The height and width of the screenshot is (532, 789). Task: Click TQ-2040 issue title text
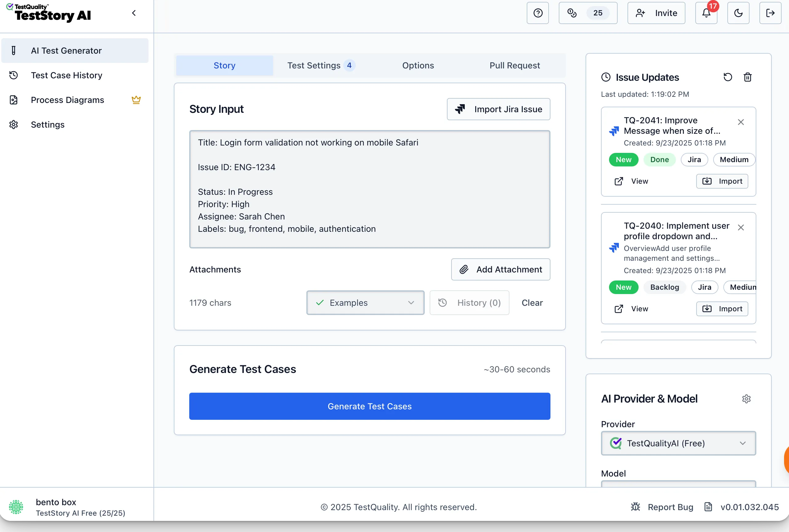677,231
